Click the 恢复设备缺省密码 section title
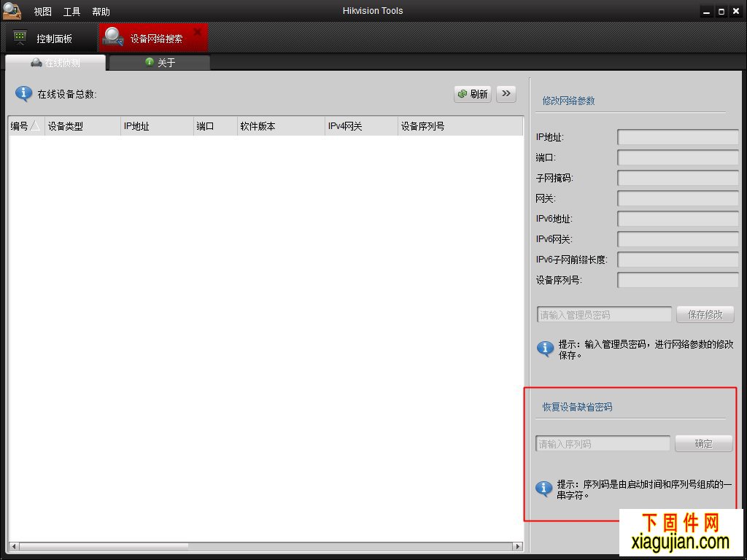 click(578, 407)
